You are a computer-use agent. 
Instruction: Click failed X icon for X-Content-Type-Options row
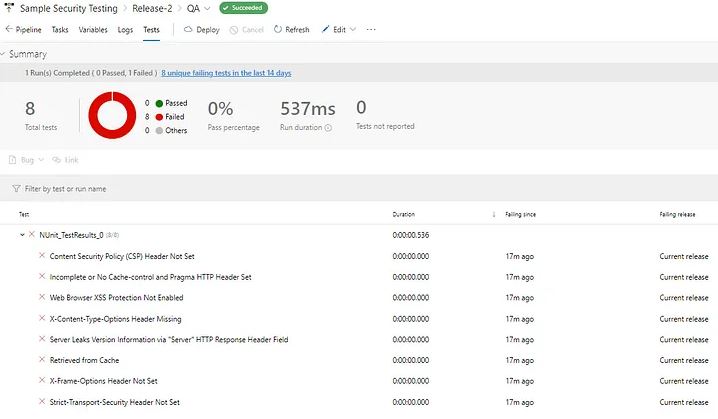pos(42,318)
